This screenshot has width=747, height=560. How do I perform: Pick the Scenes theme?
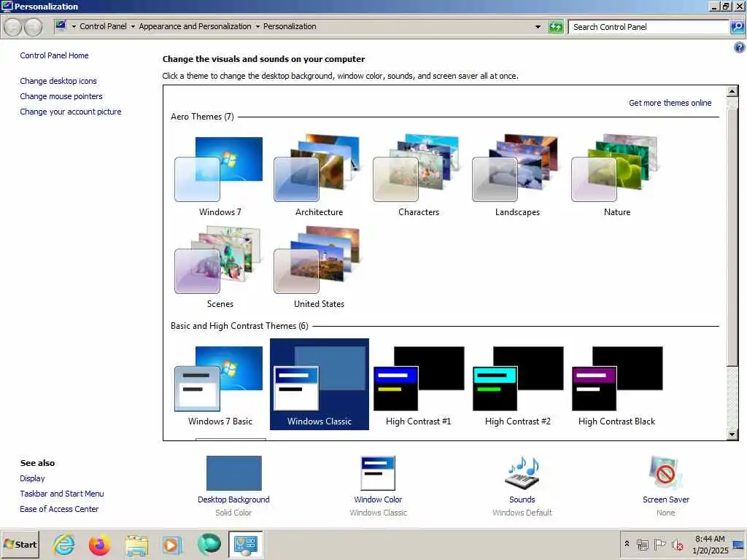[220, 267]
